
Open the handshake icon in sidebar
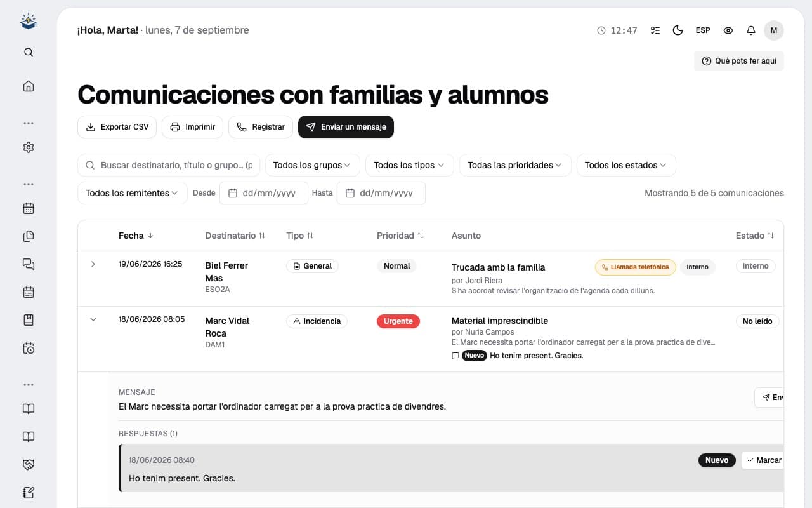[29, 465]
